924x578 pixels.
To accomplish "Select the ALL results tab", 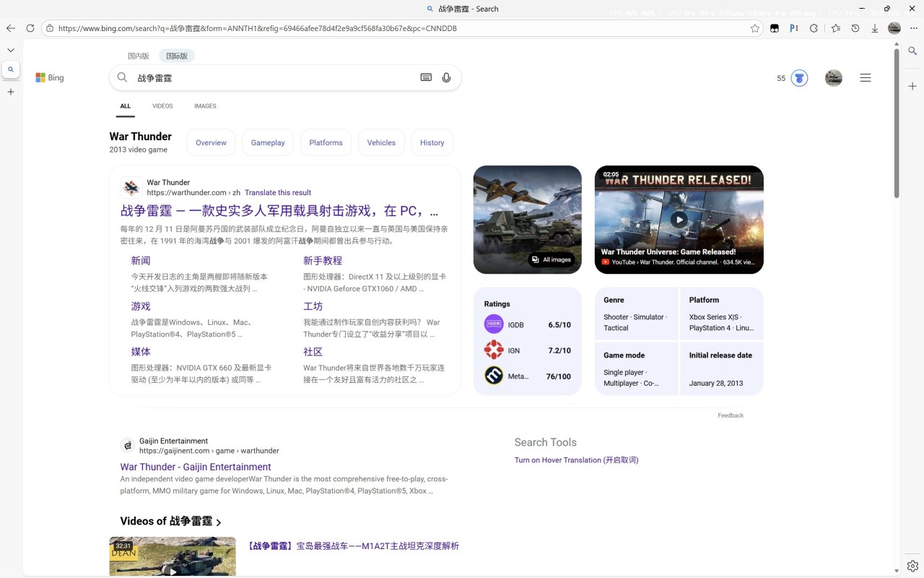I will (x=126, y=106).
